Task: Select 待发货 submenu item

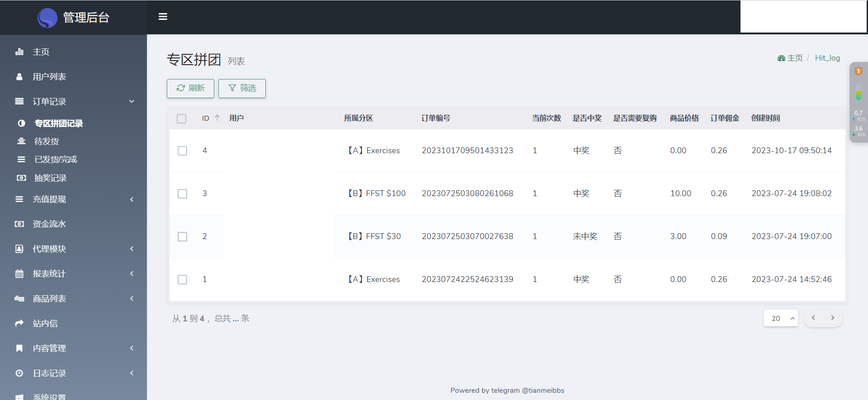Action: [x=47, y=141]
